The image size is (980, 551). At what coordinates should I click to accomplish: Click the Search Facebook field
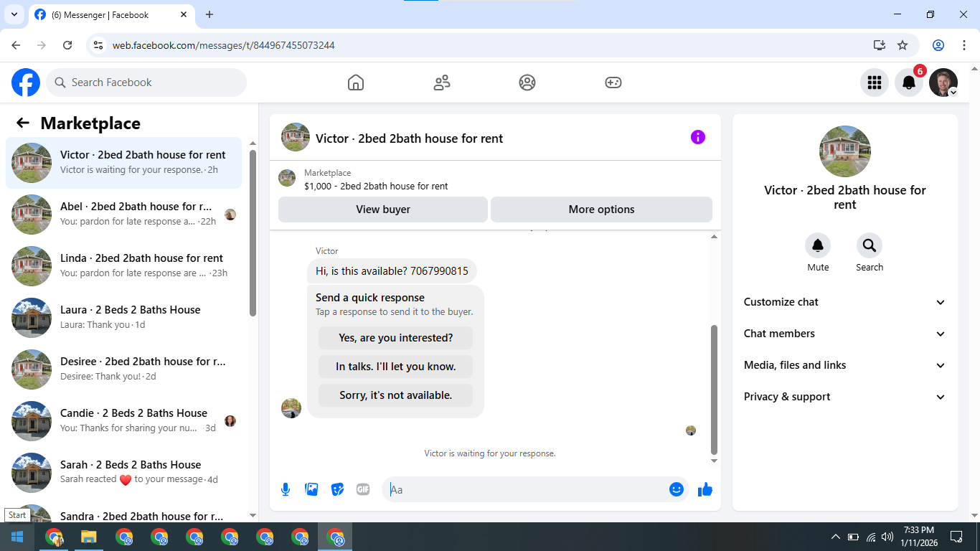coord(146,83)
